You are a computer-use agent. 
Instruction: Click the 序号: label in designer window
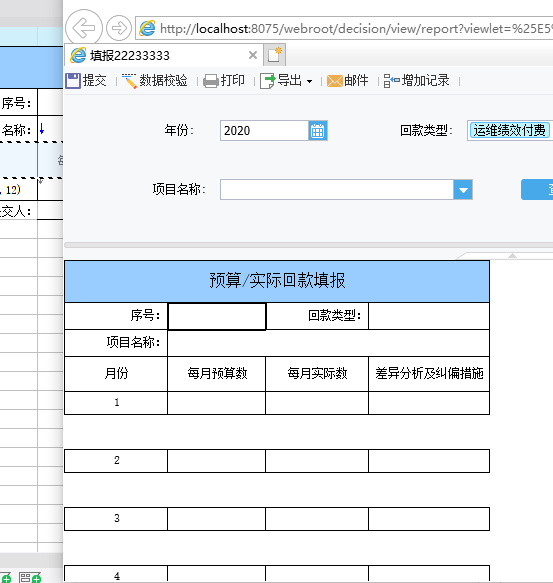(16, 103)
